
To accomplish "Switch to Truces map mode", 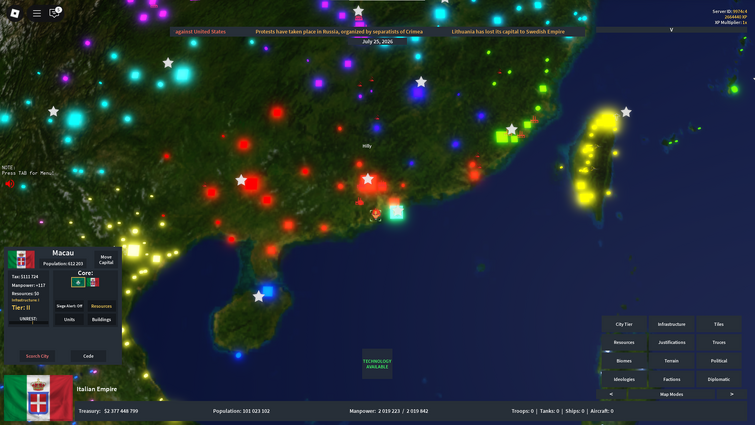I will pos(719,343).
